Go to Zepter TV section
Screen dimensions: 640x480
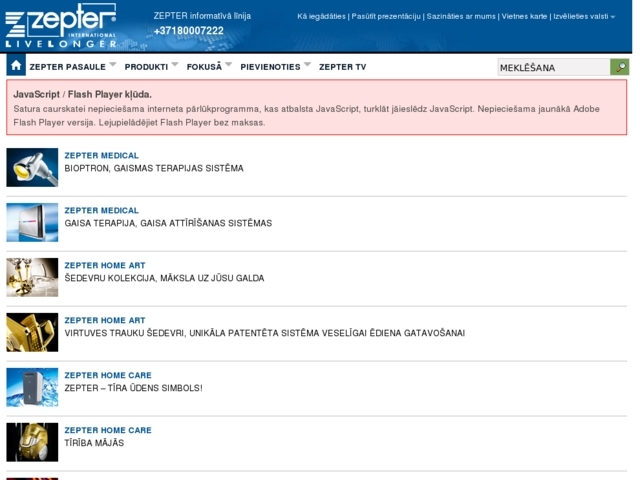pyautogui.click(x=342, y=67)
